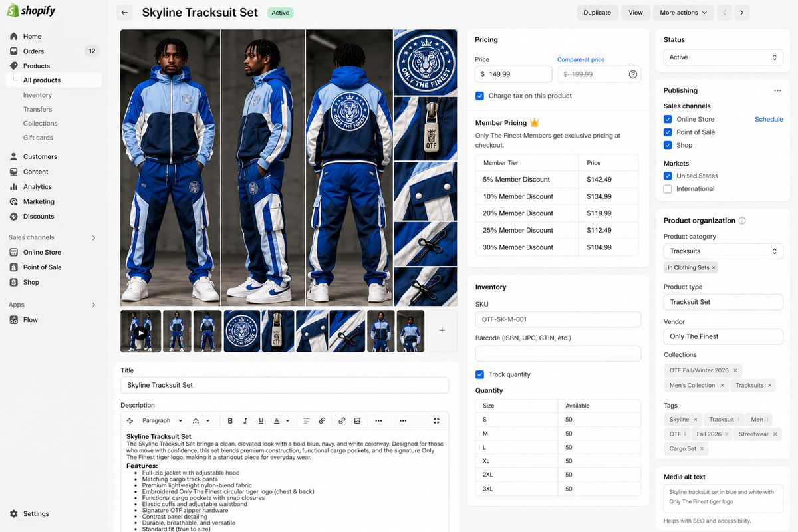Image resolution: width=798 pixels, height=532 pixels.
Task: Remove the Skyline tag
Action: tap(696, 420)
